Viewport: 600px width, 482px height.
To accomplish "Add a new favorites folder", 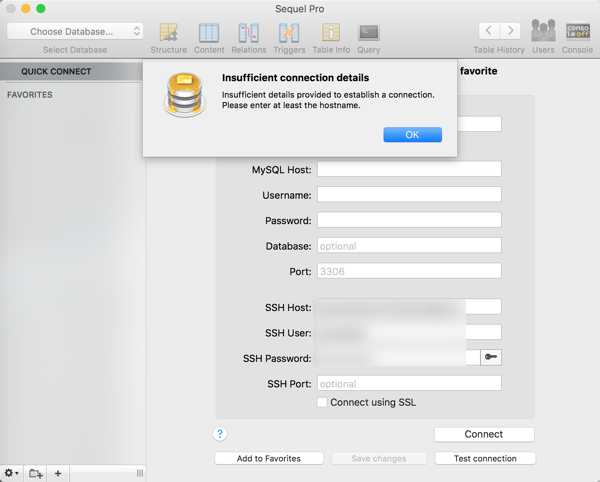I will pyautogui.click(x=36, y=473).
